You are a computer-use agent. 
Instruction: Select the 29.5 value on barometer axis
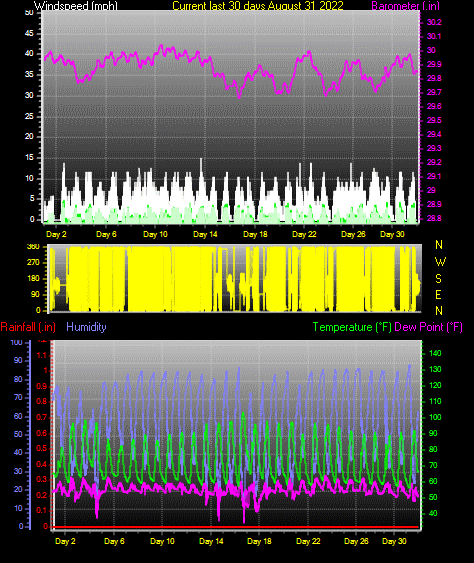point(434,120)
